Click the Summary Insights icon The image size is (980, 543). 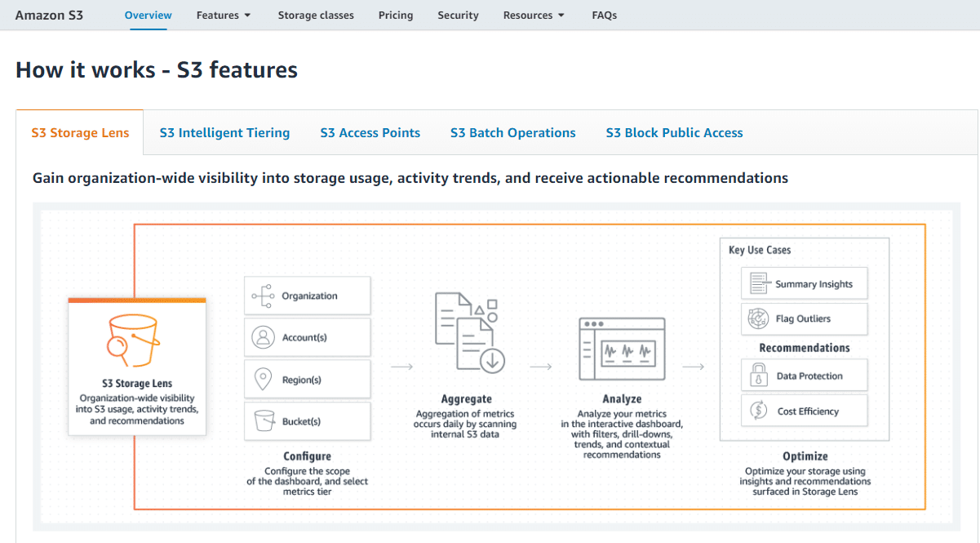[757, 283]
